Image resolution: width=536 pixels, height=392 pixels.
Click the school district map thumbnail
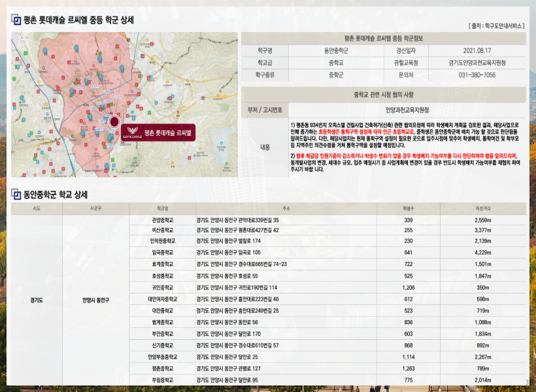124,105
